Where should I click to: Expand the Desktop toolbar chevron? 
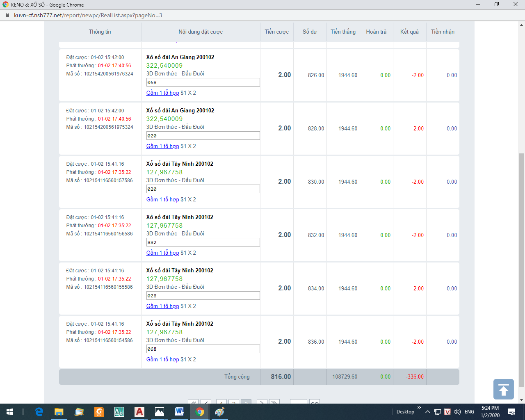(419, 408)
